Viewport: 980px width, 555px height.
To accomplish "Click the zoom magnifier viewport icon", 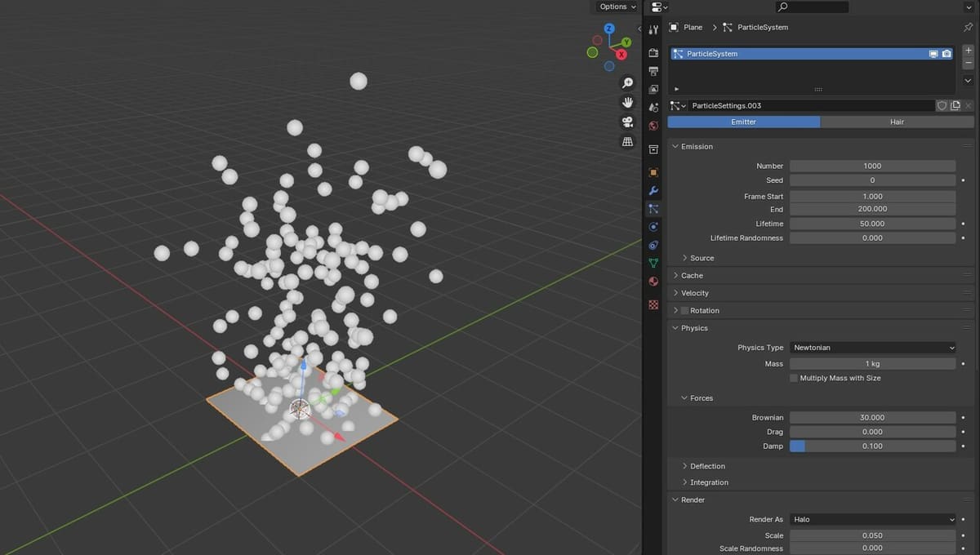I will pyautogui.click(x=627, y=83).
